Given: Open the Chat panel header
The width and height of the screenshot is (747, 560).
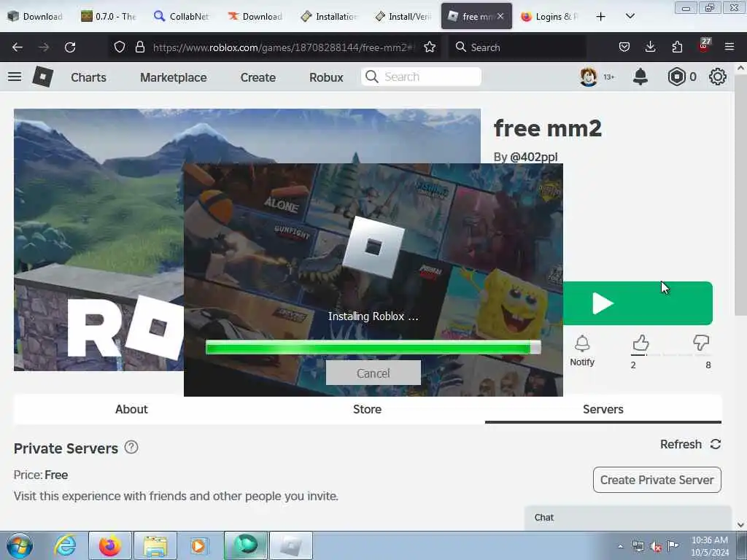Looking at the screenshot, I should [x=627, y=518].
